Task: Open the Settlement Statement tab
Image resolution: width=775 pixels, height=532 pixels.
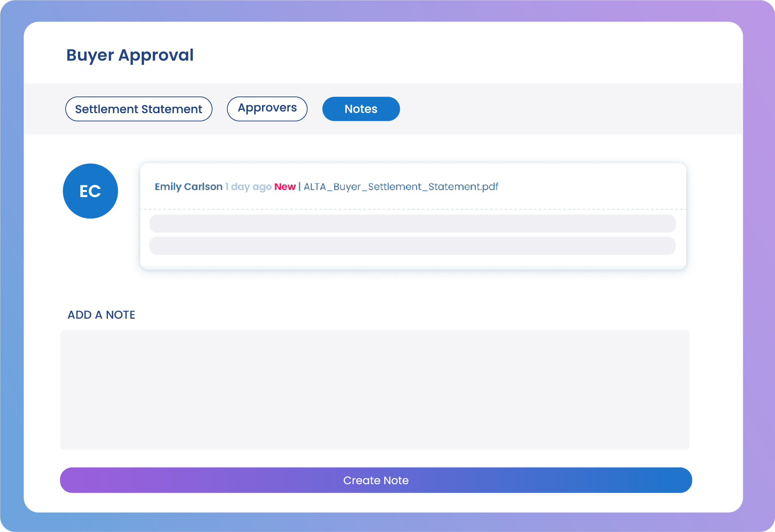Action: click(x=139, y=109)
